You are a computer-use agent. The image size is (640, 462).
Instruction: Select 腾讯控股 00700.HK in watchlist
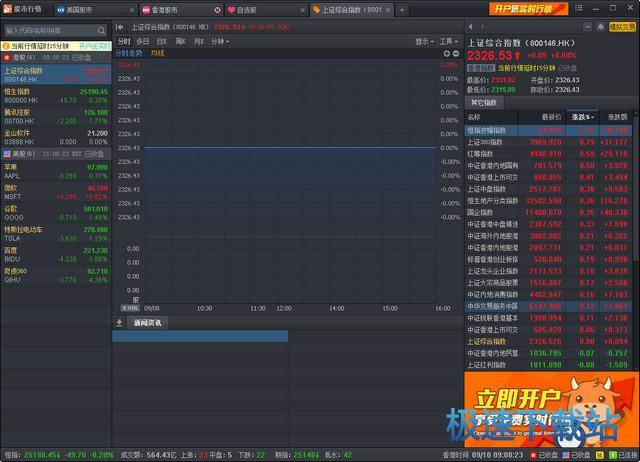56,116
